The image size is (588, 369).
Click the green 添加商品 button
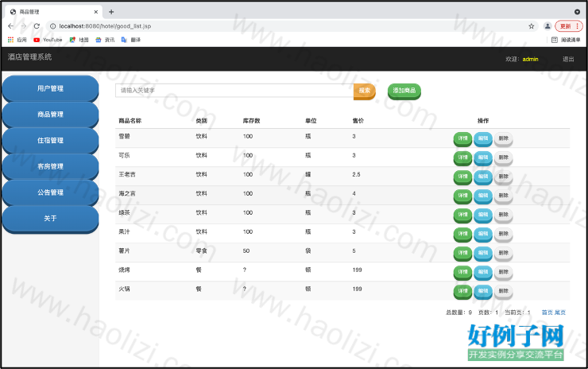404,91
